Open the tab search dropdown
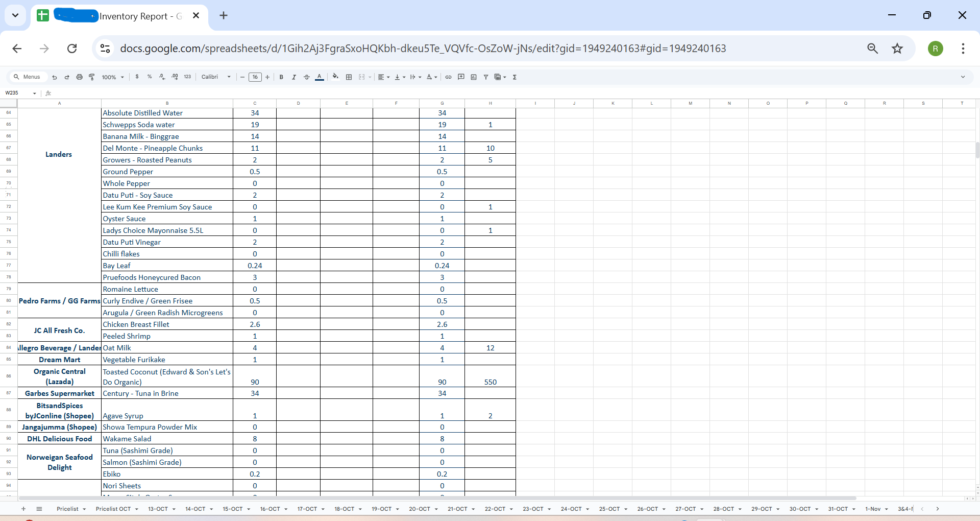 pos(15,16)
